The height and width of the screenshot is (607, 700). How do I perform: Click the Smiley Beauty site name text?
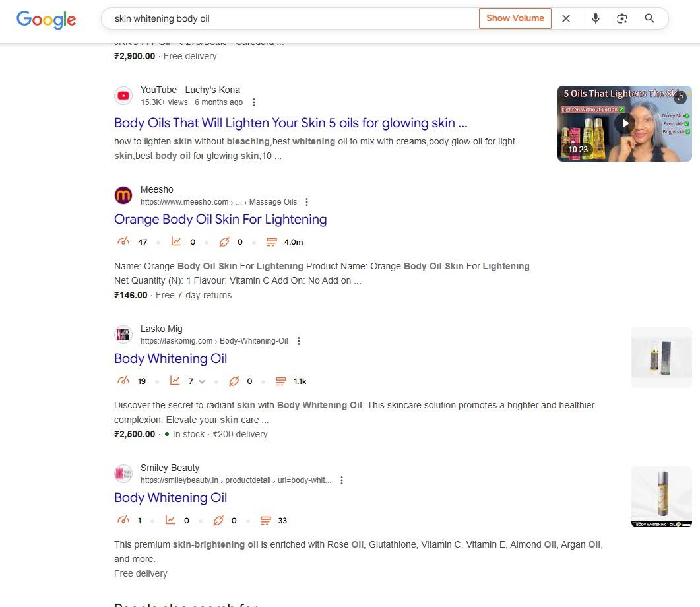[170, 468]
